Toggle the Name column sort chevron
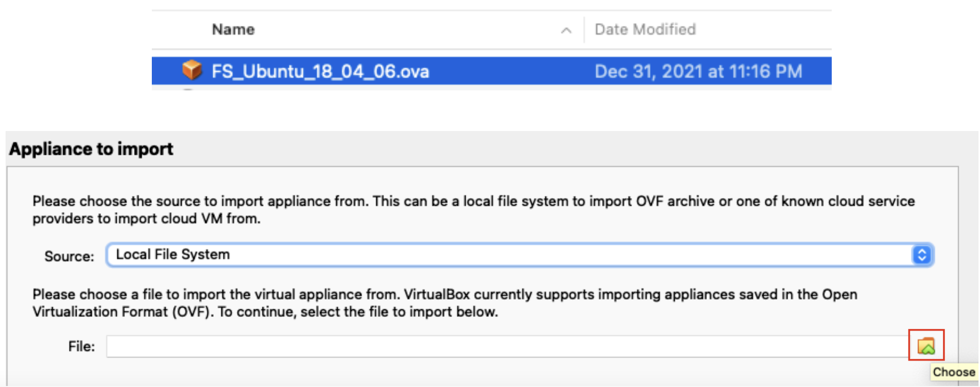Screen dimensions: 980x387 click(566, 30)
